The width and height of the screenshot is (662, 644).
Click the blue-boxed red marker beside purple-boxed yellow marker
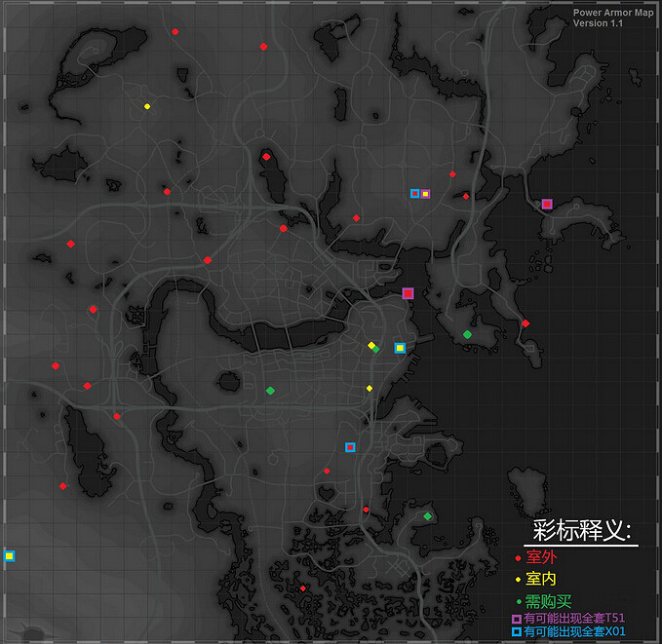(414, 193)
